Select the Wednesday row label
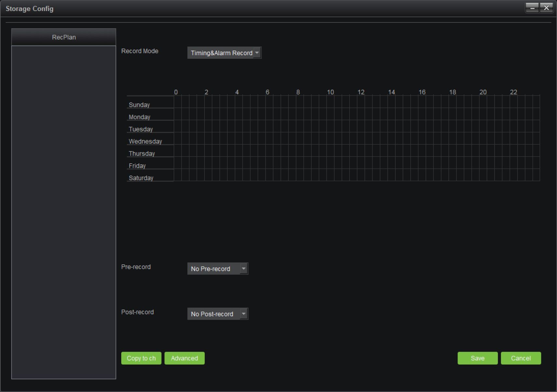Image resolution: width=557 pixels, height=392 pixels. tap(145, 141)
